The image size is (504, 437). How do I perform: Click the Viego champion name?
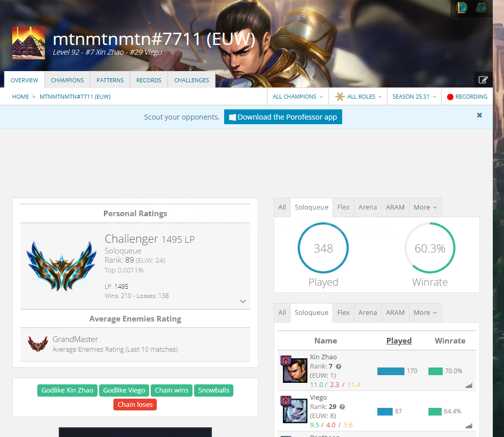pos(318,398)
